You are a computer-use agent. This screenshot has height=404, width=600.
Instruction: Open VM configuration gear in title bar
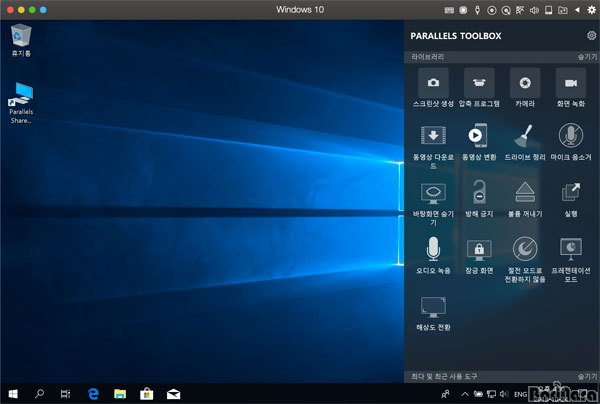pyautogui.click(x=591, y=10)
